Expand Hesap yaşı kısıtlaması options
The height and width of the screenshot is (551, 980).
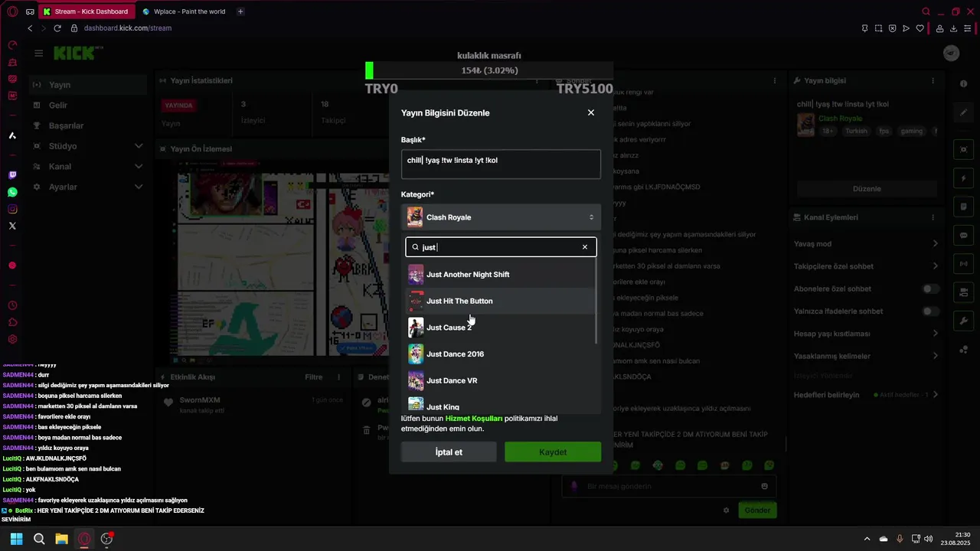click(935, 334)
